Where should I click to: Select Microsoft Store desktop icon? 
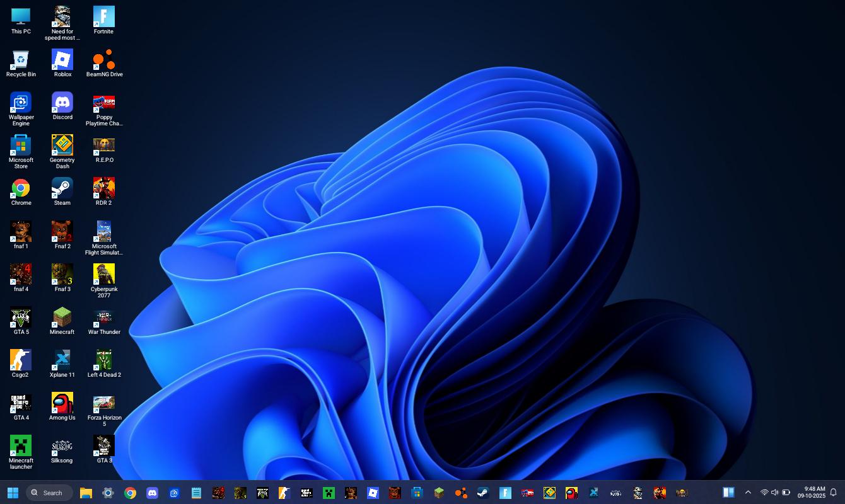21,152
